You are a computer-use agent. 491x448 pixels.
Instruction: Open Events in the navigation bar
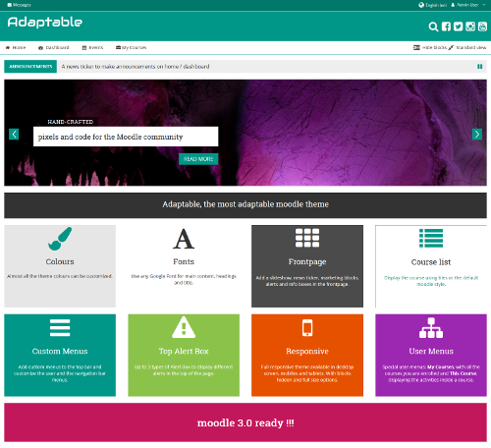[92, 47]
